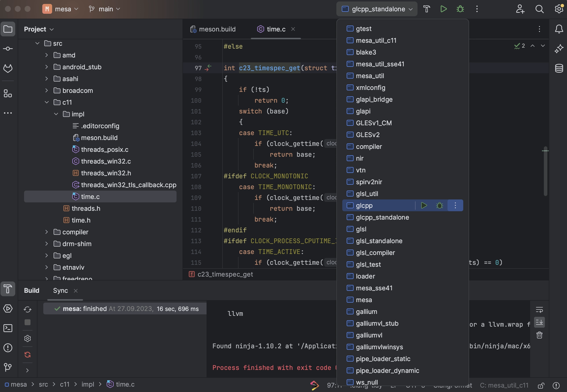This screenshot has height=392, width=567.
Task: Click the Build hammer icon in left sidebar
Action: tap(8, 289)
